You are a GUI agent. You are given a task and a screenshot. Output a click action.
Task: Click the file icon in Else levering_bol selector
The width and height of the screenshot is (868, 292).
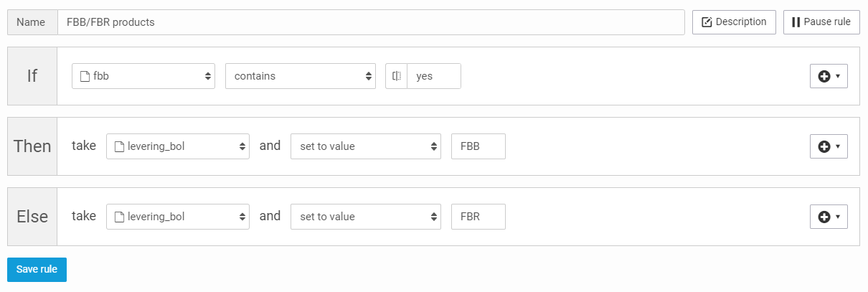point(120,217)
